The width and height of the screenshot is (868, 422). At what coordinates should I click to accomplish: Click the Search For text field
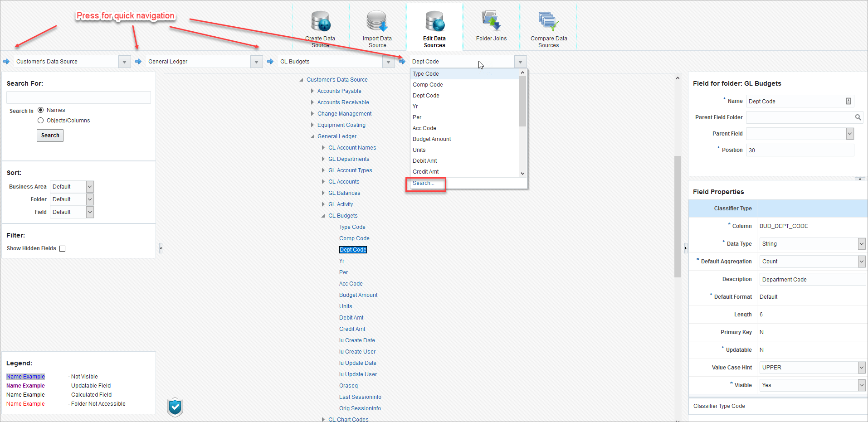click(78, 97)
